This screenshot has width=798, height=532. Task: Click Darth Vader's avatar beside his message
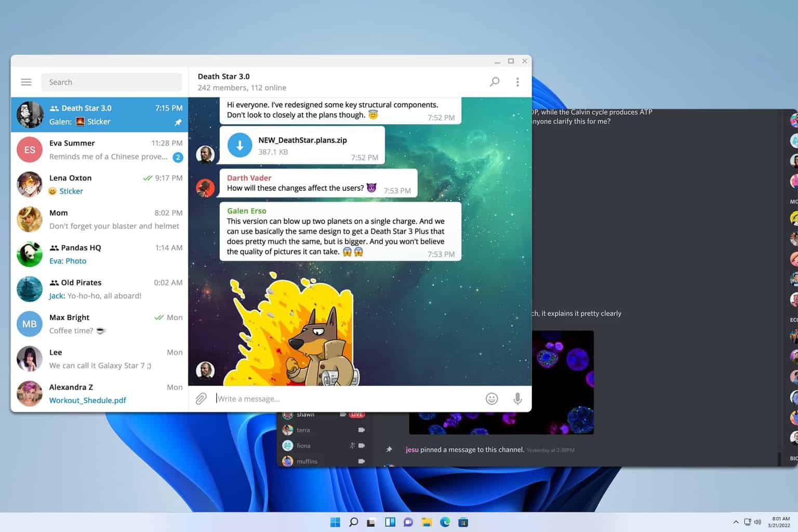(x=205, y=188)
